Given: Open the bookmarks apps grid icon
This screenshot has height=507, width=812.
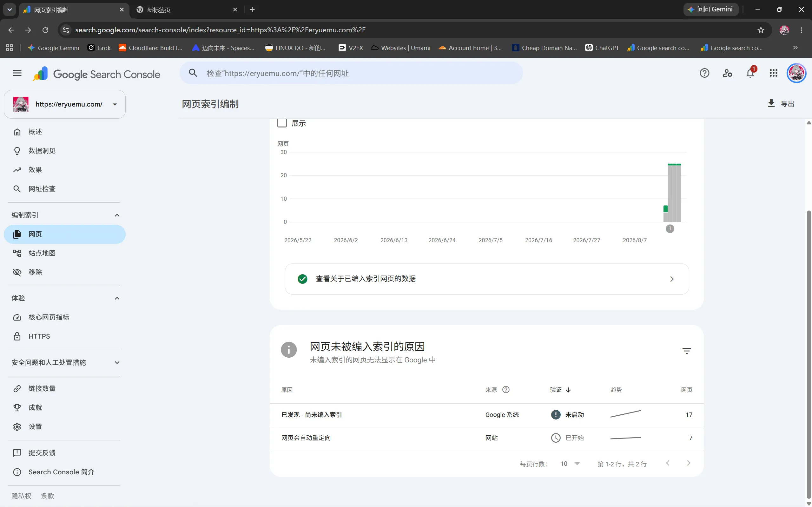Looking at the screenshot, I should tap(10, 48).
